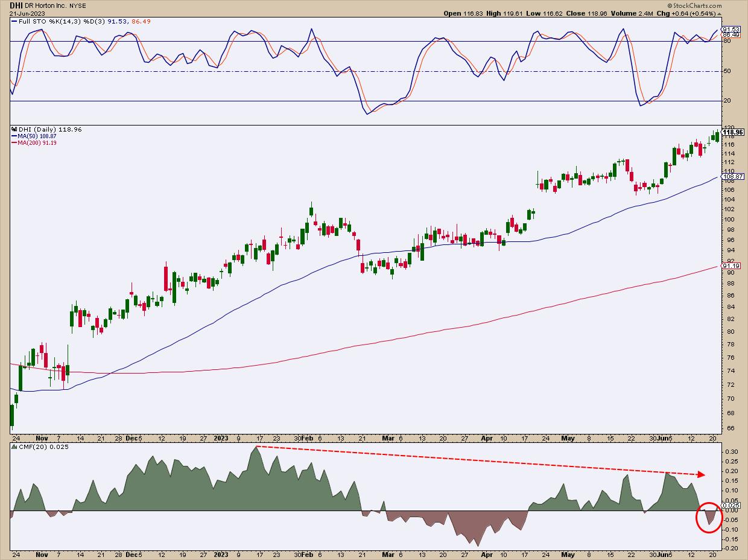Click the DHI ticker symbol in the header
This screenshot has width=748, height=560.
(15, 4)
